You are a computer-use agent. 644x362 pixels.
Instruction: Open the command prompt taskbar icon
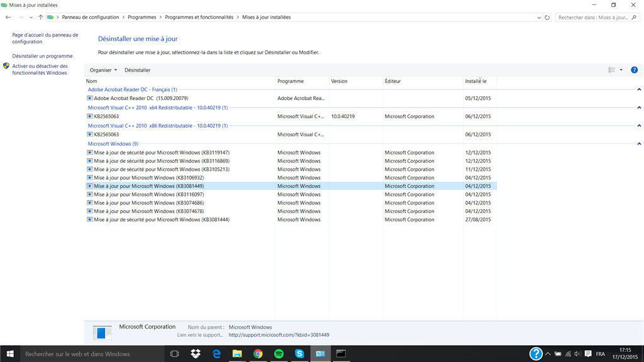pos(341,354)
